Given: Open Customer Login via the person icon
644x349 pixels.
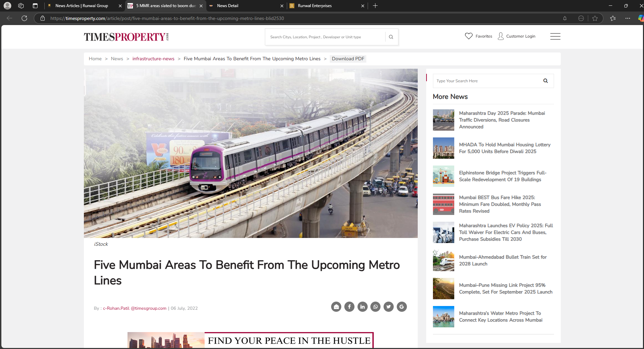Looking at the screenshot, I should [x=501, y=36].
